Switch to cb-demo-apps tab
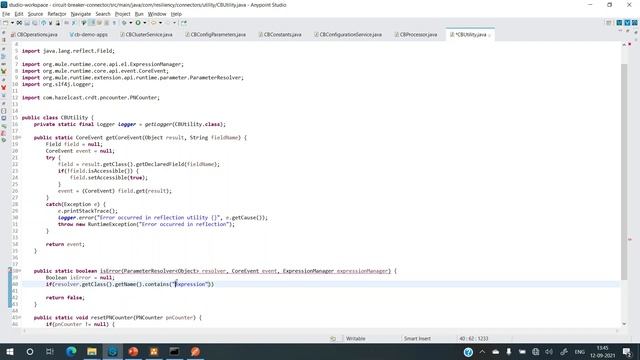 (x=89, y=35)
